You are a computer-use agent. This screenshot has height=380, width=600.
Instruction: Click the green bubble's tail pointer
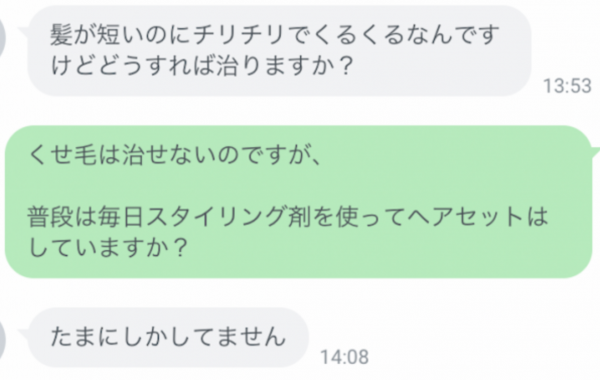595,152
